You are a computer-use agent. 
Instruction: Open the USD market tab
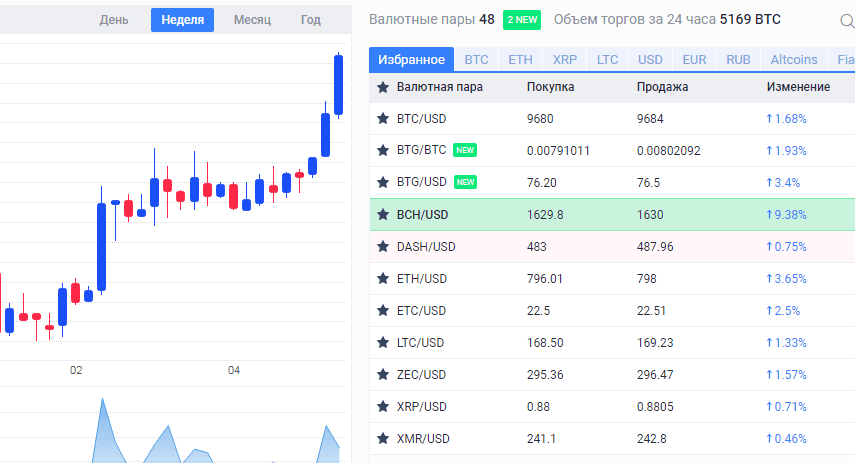click(651, 59)
